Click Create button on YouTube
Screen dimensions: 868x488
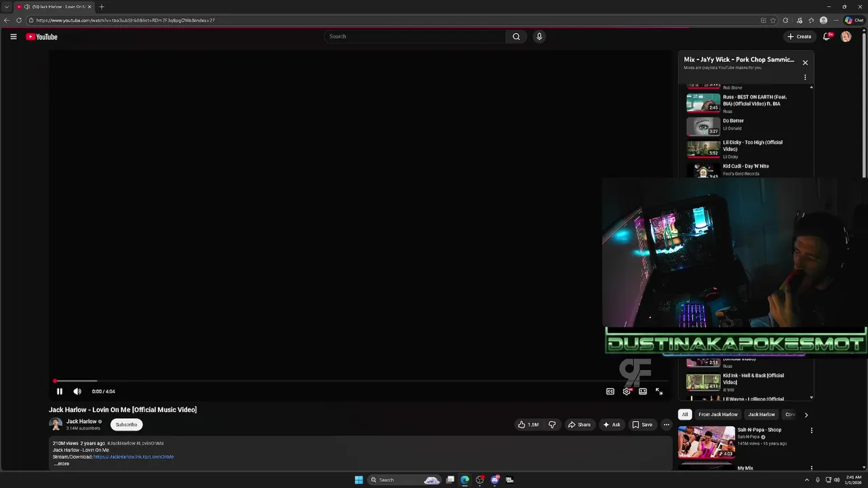pos(800,37)
